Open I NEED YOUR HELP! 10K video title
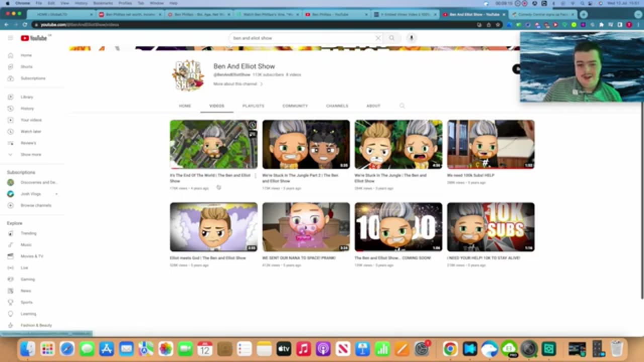Screen dimensions: 644x362 [484, 258]
